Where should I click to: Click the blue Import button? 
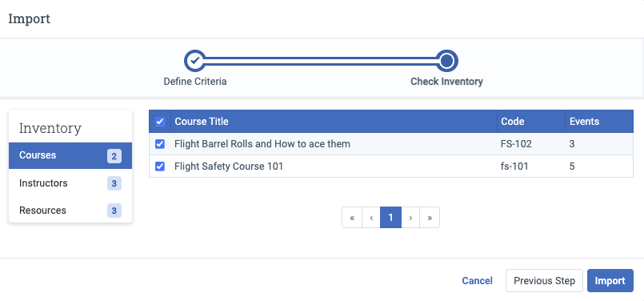(x=610, y=281)
